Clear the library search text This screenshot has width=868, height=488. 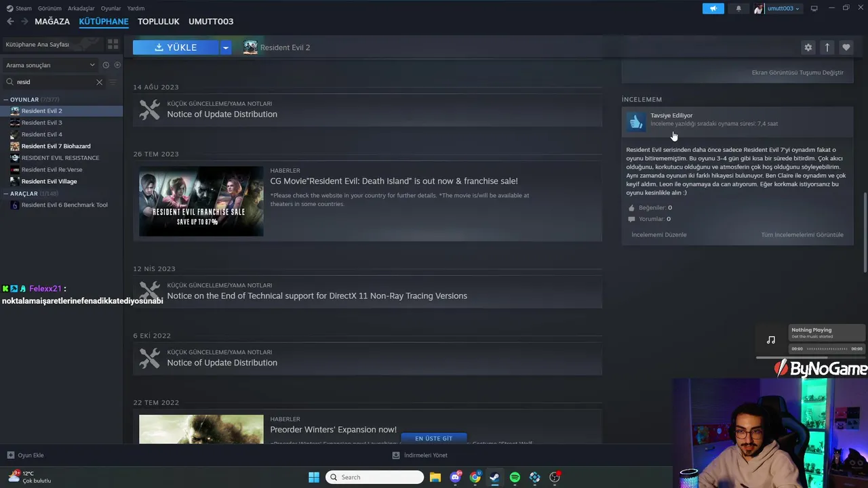tap(99, 82)
